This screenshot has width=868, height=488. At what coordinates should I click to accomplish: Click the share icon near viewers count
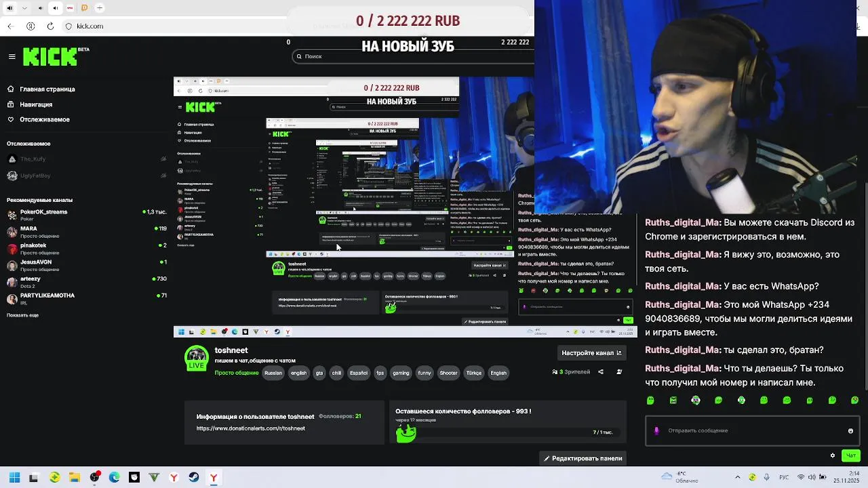[x=601, y=372]
